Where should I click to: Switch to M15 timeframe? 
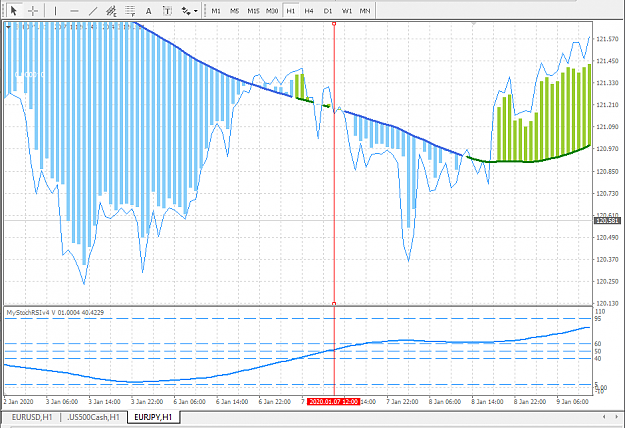tap(253, 11)
